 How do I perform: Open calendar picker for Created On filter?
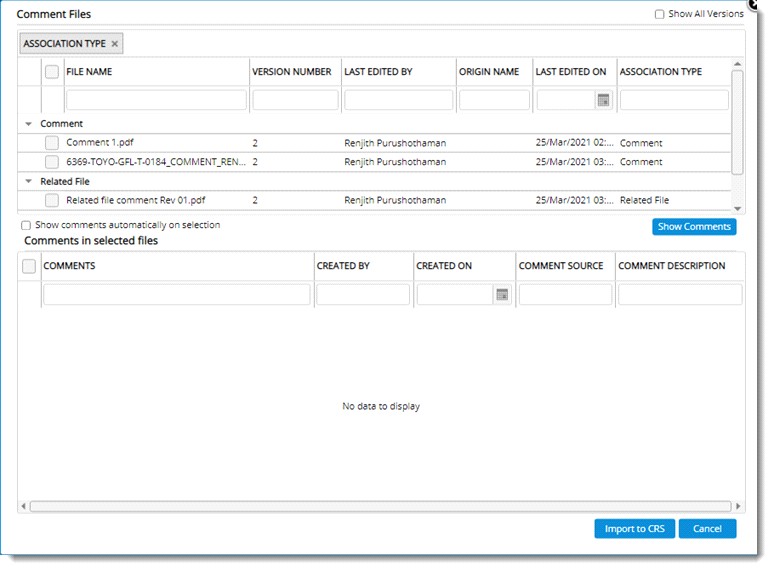[502, 294]
